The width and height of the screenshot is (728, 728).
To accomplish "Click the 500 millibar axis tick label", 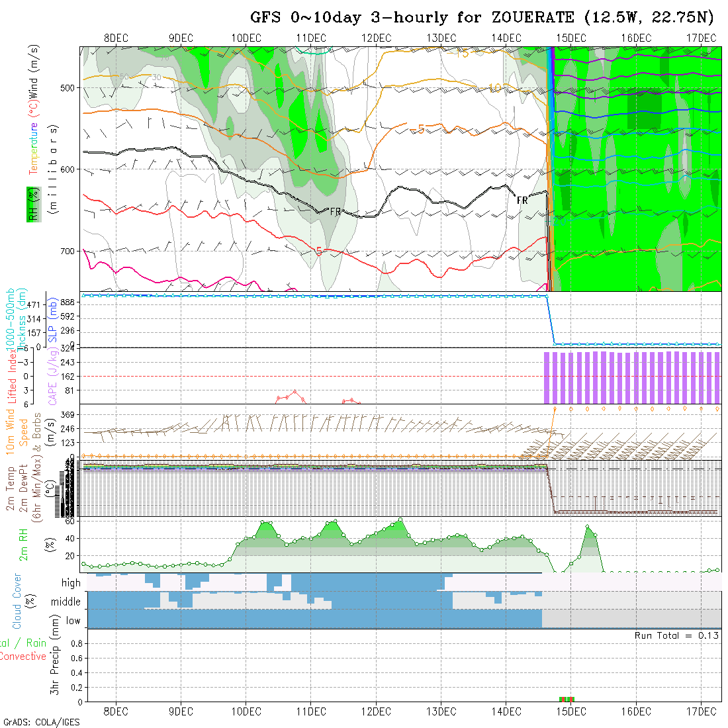I will pyautogui.click(x=68, y=87).
